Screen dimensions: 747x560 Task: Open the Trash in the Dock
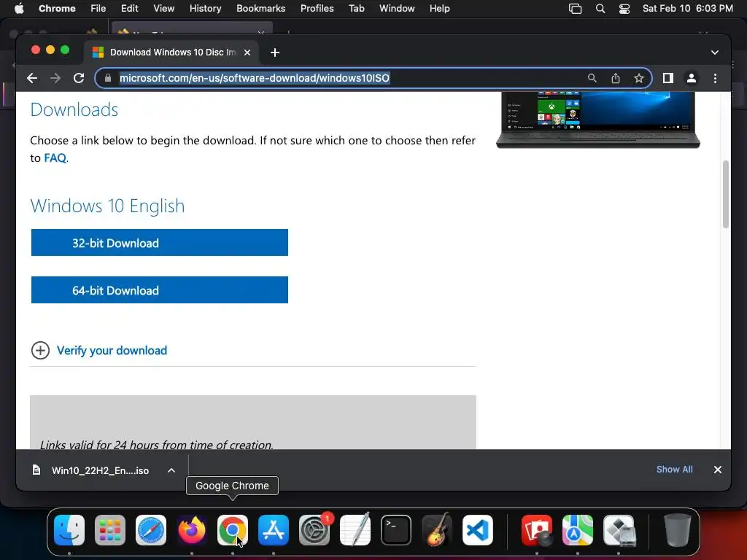[x=678, y=530]
